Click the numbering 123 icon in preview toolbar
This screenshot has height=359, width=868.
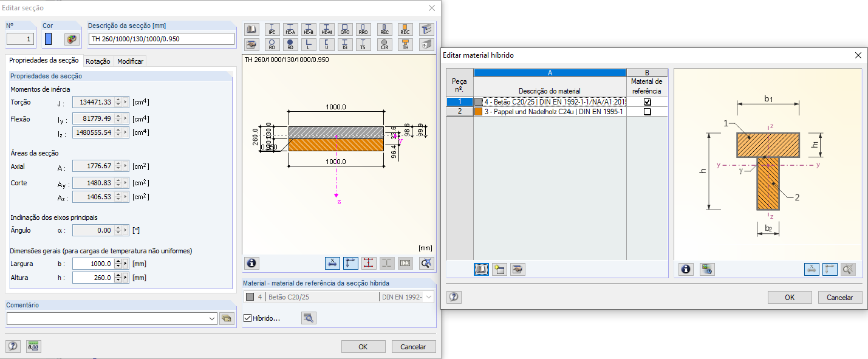coord(405,263)
